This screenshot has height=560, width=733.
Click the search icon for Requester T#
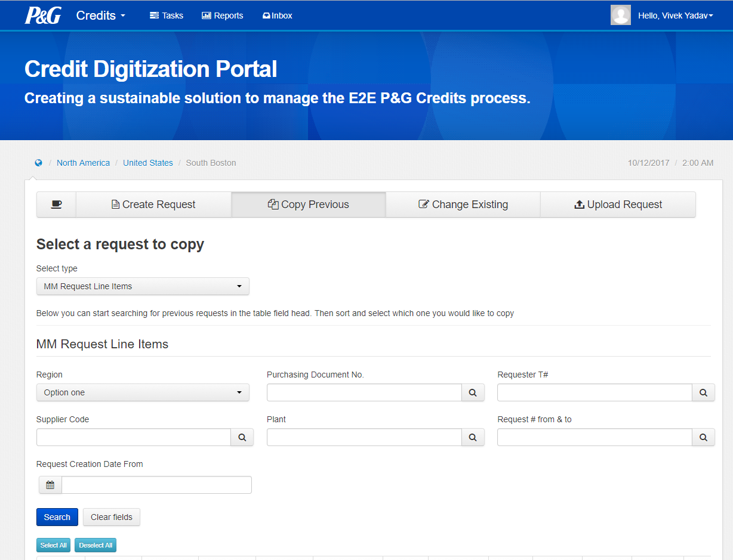coord(703,392)
